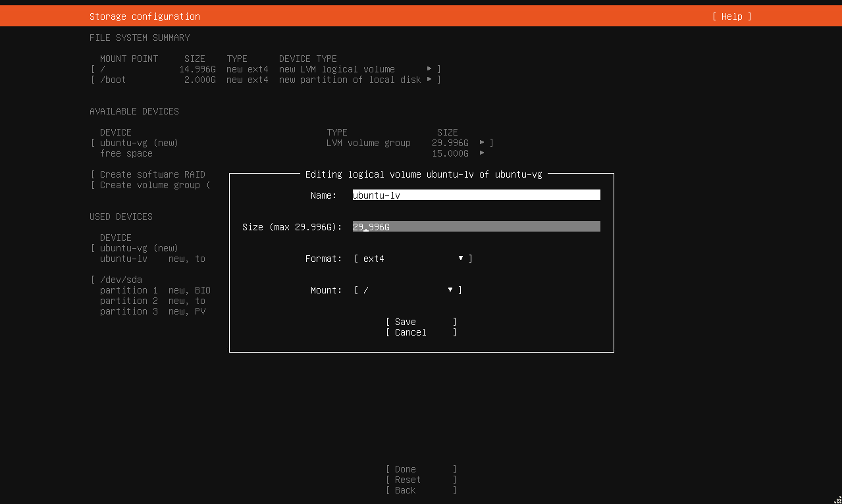Click the arrow on the / mount row
Screen dimensions: 842x504
coord(429,69)
